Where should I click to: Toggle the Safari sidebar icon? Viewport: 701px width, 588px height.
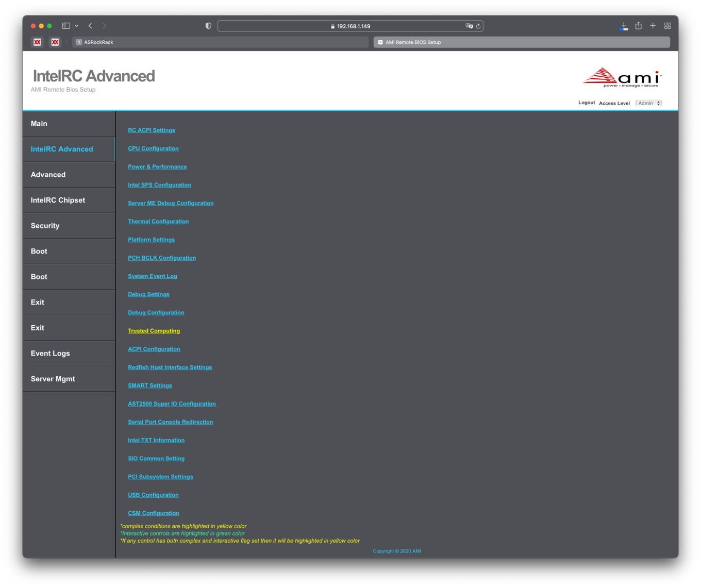(66, 26)
